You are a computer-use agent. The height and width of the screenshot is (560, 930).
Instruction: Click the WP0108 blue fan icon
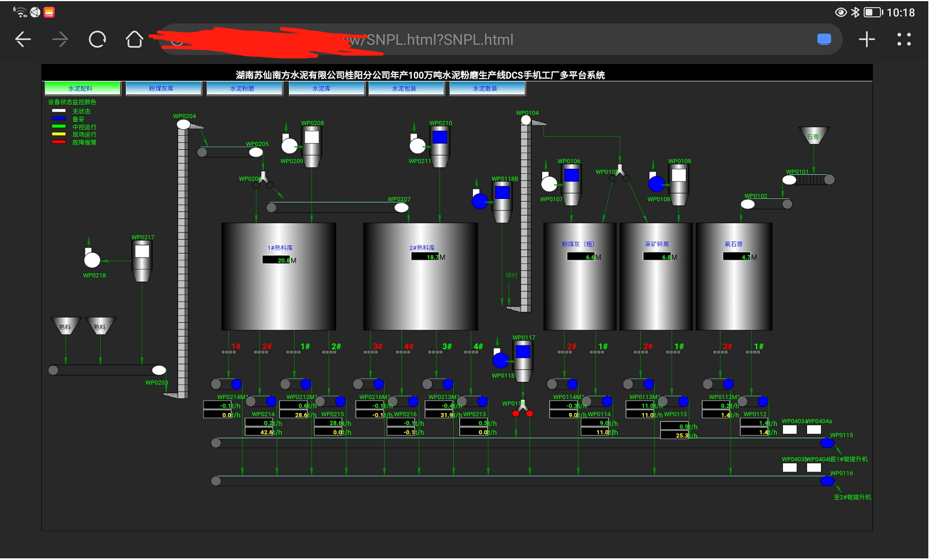[x=656, y=183]
